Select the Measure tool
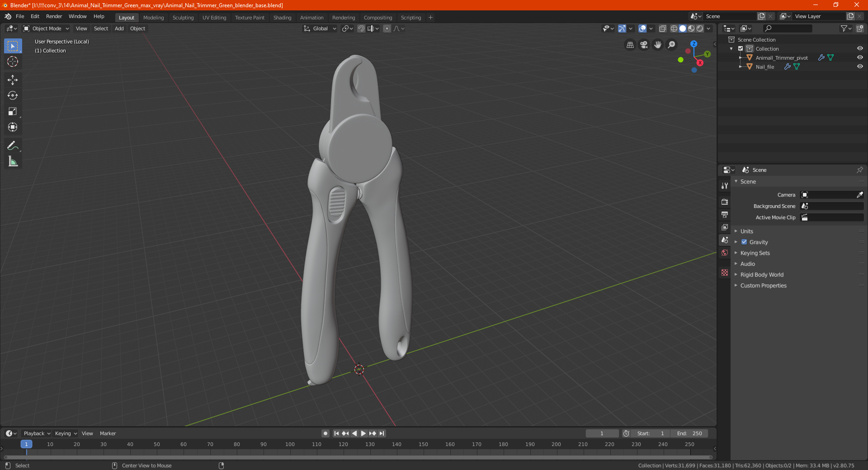The height and width of the screenshot is (470, 868). click(x=13, y=161)
